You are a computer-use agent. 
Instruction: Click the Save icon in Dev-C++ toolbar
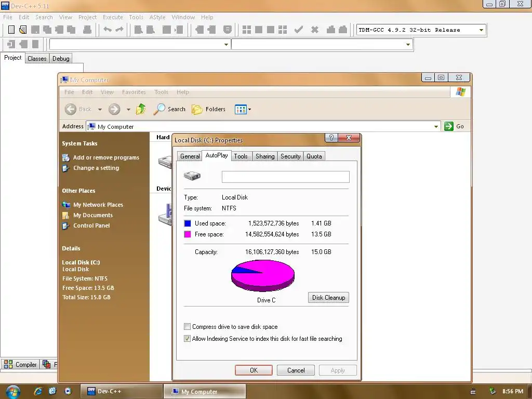coord(35,30)
